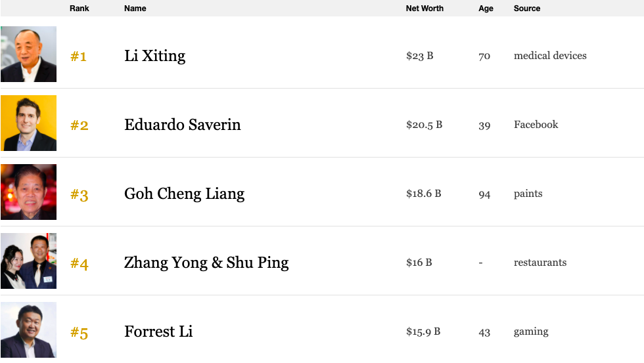Open Forrest Li's profile picture
The width and height of the screenshot is (644, 363).
(28, 330)
